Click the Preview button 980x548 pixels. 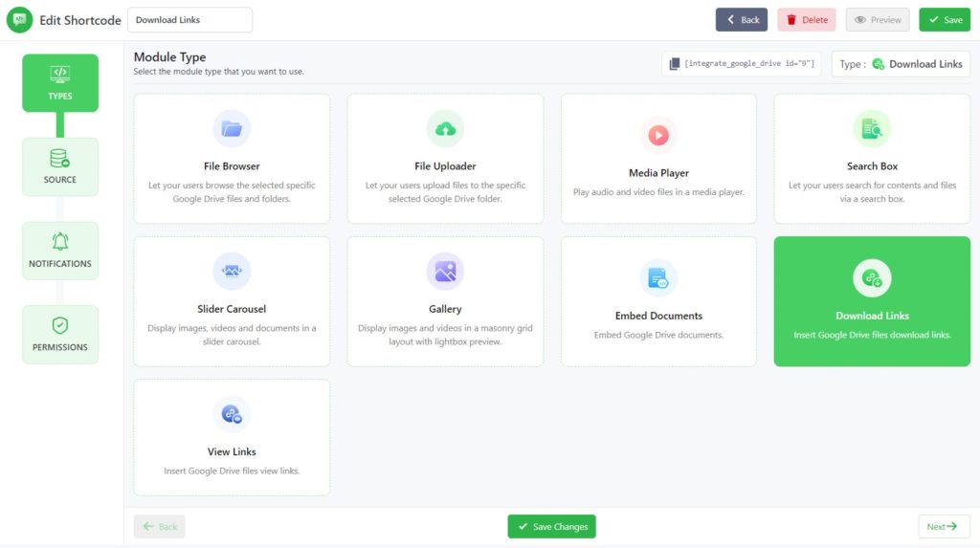pyautogui.click(x=877, y=20)
